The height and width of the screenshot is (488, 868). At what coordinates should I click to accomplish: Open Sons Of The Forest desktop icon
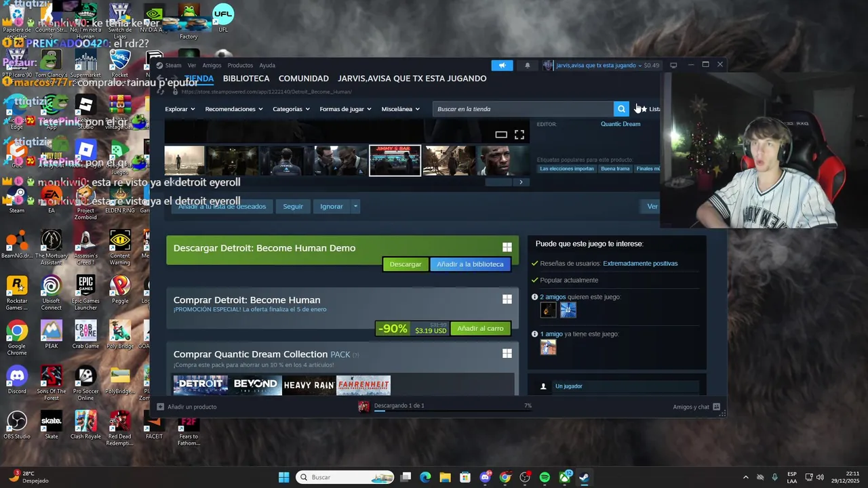tap(51, 383)
